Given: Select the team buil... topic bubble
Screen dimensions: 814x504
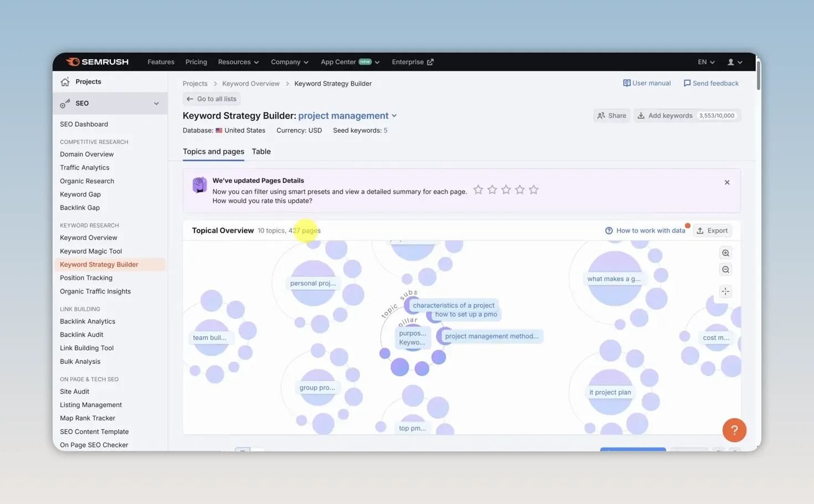Looking at the screenshot, I should pos(211,337).
